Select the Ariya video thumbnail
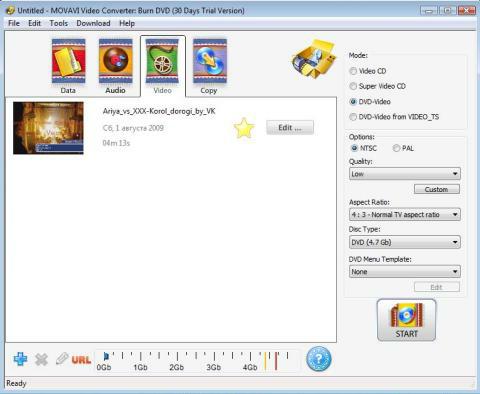 [48, 128]
